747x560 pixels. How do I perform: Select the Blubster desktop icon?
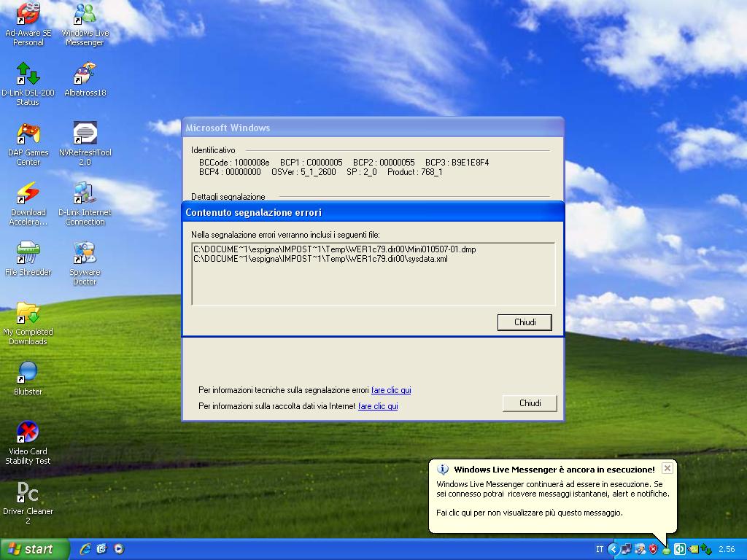[28, 379]
